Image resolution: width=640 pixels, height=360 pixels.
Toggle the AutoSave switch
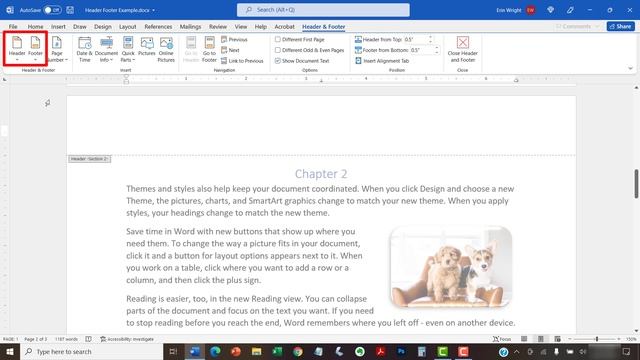click(52, 10)
